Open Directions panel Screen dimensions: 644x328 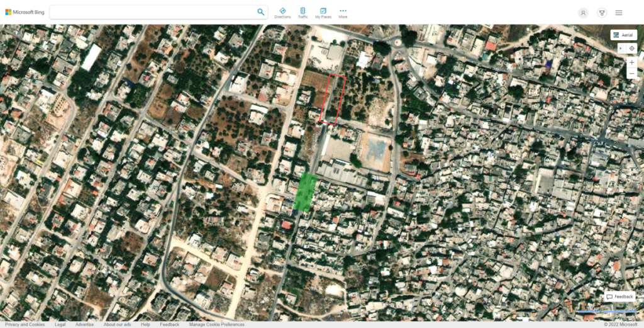(282, 13)
